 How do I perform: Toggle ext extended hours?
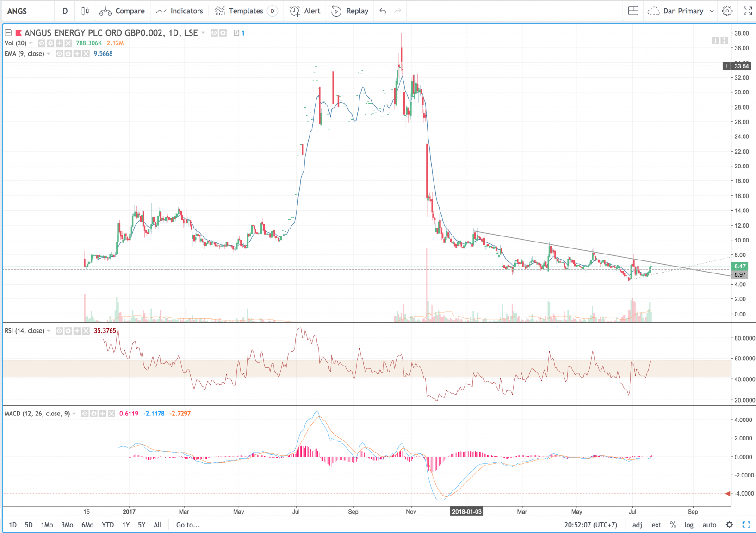(656, 525)
